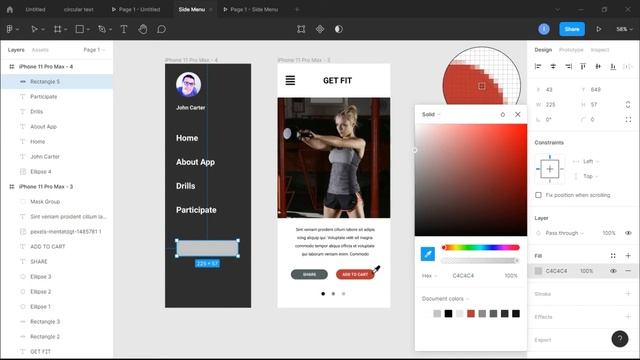Open the circular text file tab

click(78, 9)
